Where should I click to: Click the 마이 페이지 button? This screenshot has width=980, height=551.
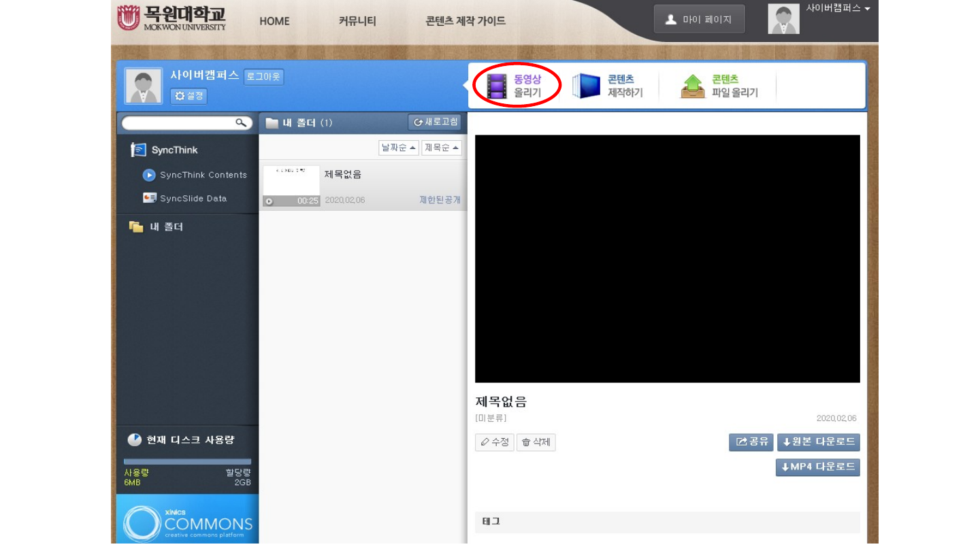tap(699, 20)
